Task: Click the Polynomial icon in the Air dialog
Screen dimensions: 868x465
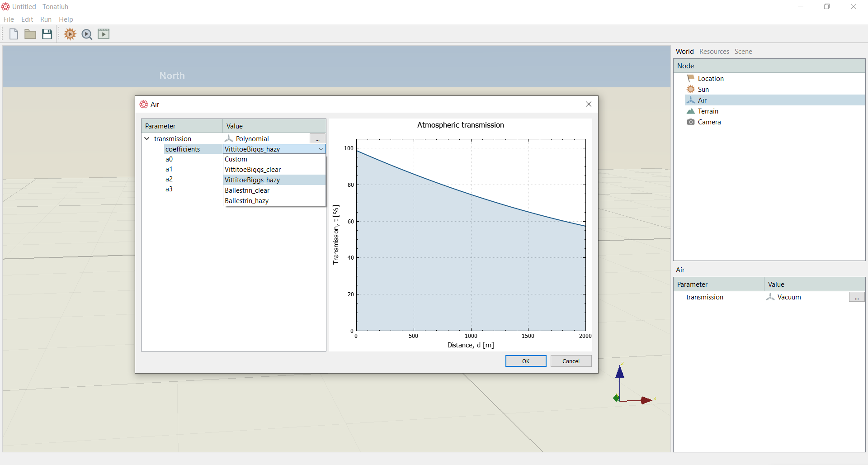Action: click(x=229, y=138)
